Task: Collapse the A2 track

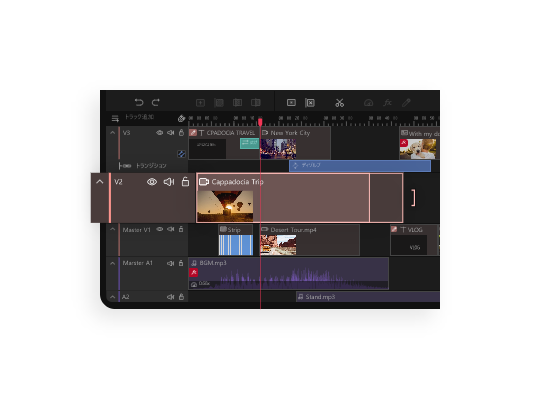Action: pos(113,297)
